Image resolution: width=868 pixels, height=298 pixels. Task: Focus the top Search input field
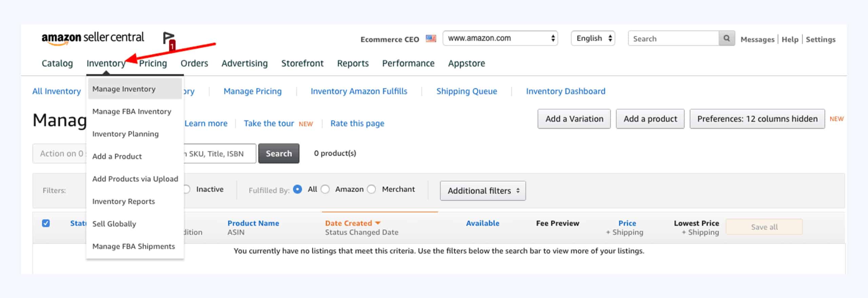[673, 38]
